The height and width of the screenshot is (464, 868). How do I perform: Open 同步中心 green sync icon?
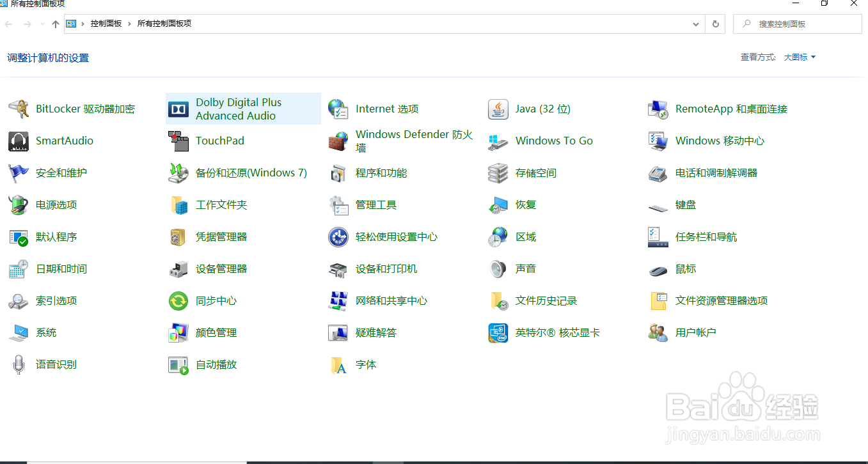coord(178,301)
